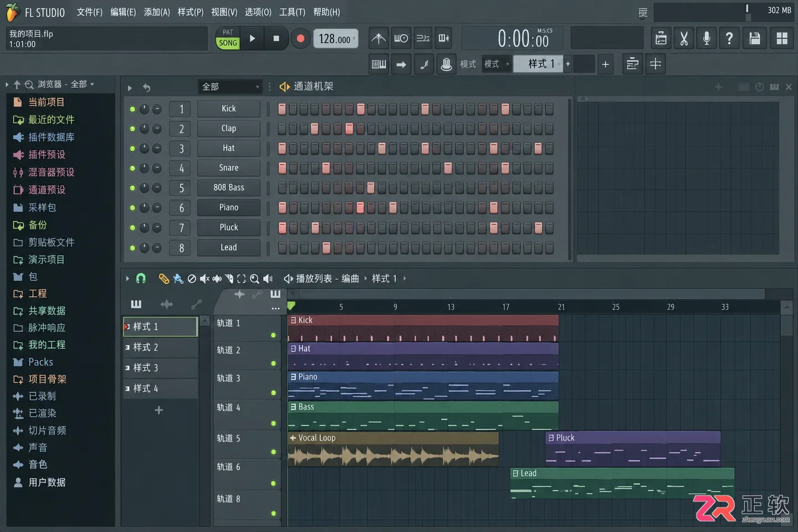Screen dimensions: 798x532
Task: Add a new pattern with plus below 样式 4
Action: click(158, 411)
